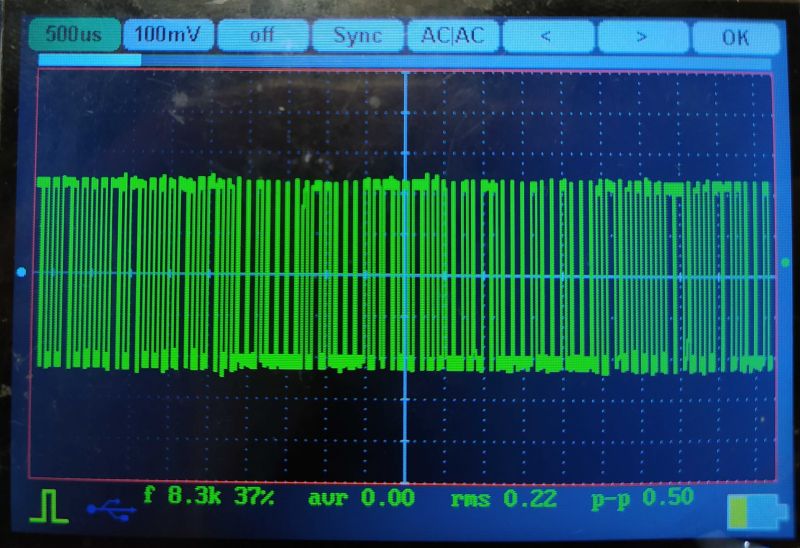This screenshot has width=800, height=548.
Task: Click the blue USB connection icon
Action: (x=111, y=510)
